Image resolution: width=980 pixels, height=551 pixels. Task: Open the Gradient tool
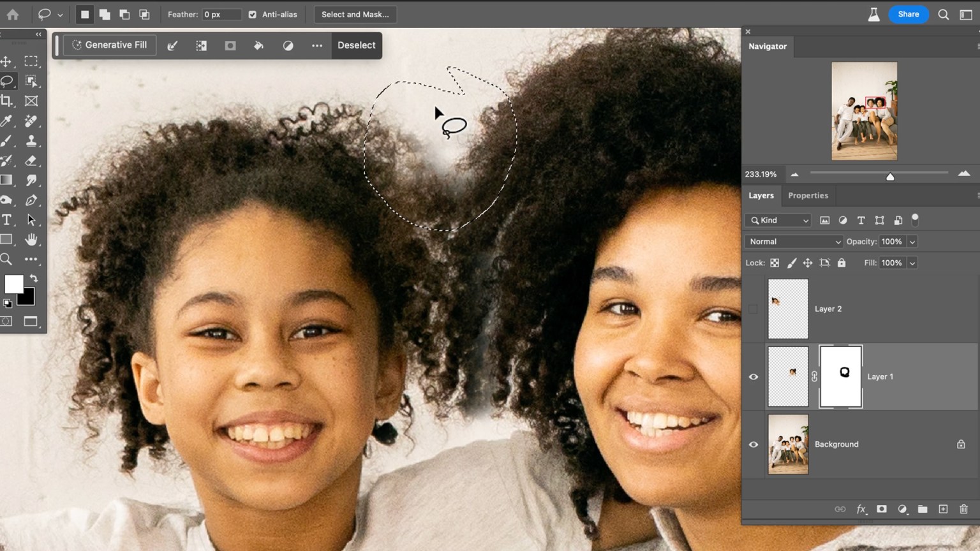[x=6, y=180]
